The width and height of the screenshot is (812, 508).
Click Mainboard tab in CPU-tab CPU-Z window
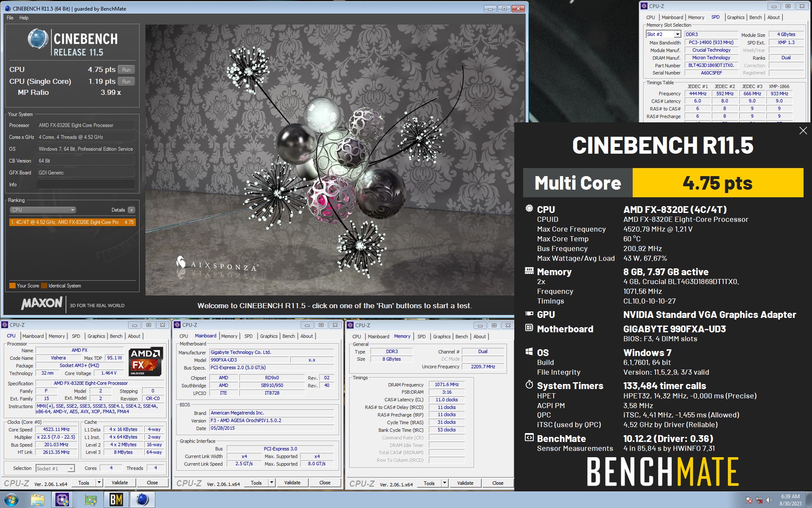[x=33, y=336]
